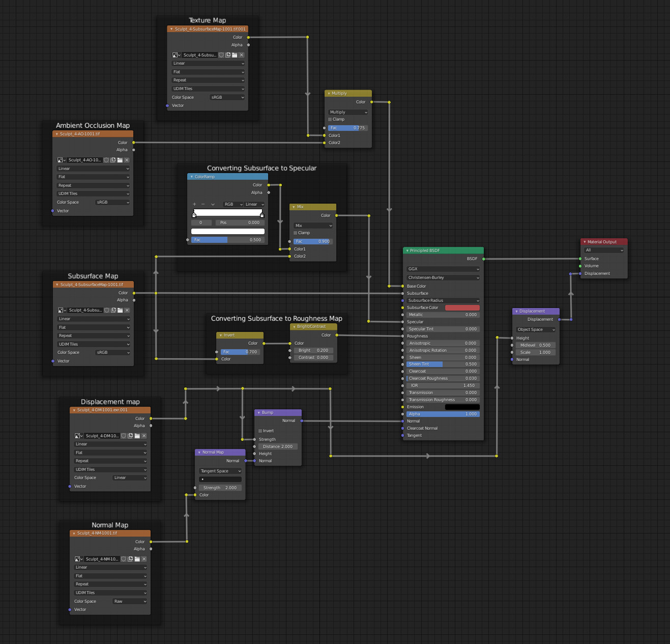Collapse the Displacement node
670x644 pixels.
click(517, 311)
